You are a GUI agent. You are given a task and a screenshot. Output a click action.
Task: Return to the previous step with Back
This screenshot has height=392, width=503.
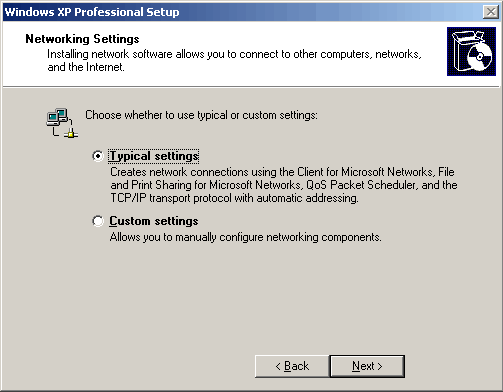click(292, 366)
